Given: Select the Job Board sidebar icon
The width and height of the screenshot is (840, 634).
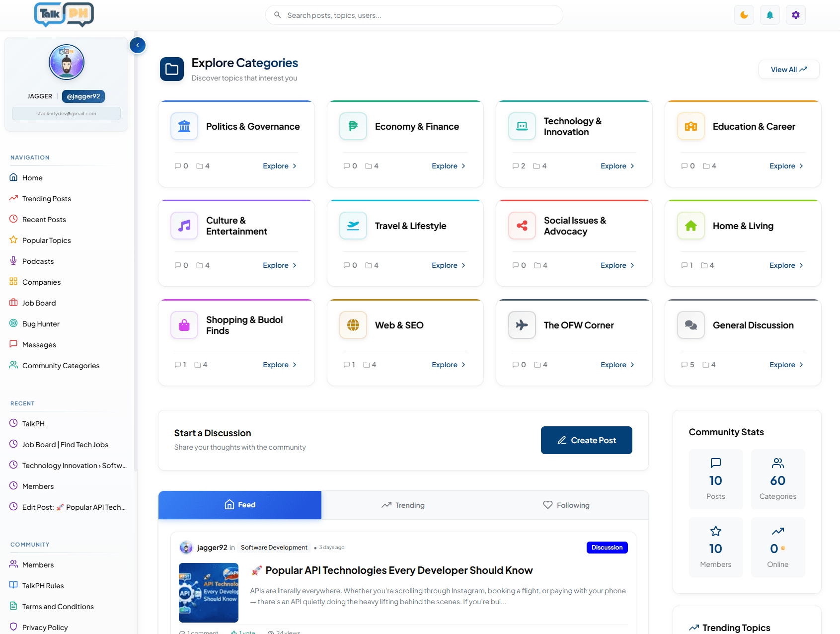Looking at the screenshot, I should (x=13, y=303).
